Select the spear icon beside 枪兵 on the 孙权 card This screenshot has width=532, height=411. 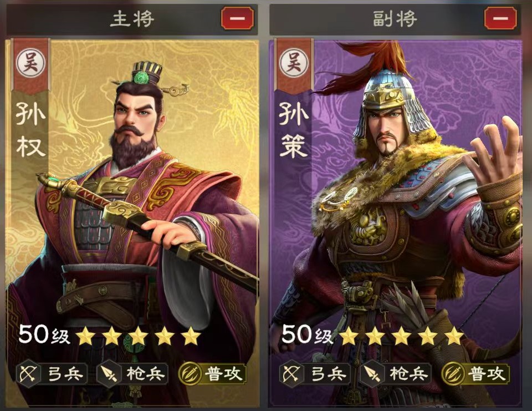click(x=108, y=374)
